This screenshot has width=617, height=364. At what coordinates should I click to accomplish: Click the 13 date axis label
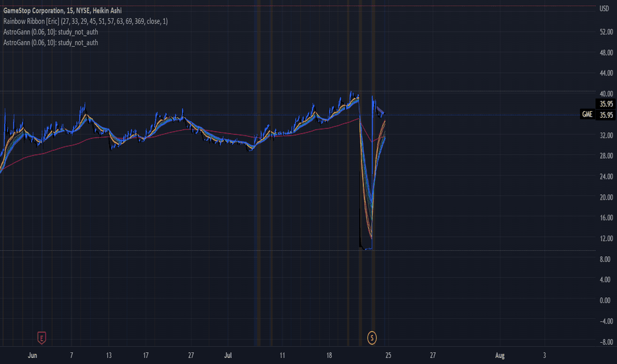point(109,355)
